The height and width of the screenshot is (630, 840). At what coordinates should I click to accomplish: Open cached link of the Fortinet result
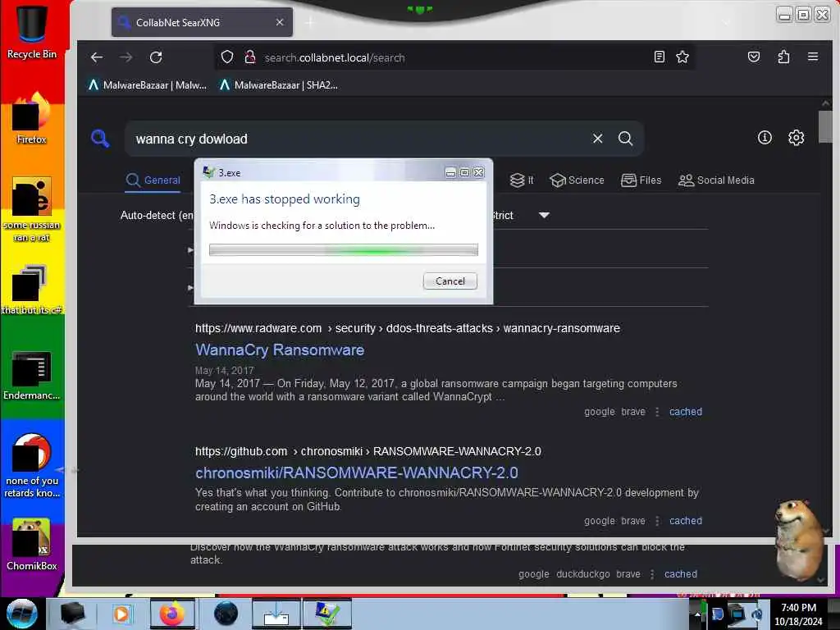(x=680, y=574)
